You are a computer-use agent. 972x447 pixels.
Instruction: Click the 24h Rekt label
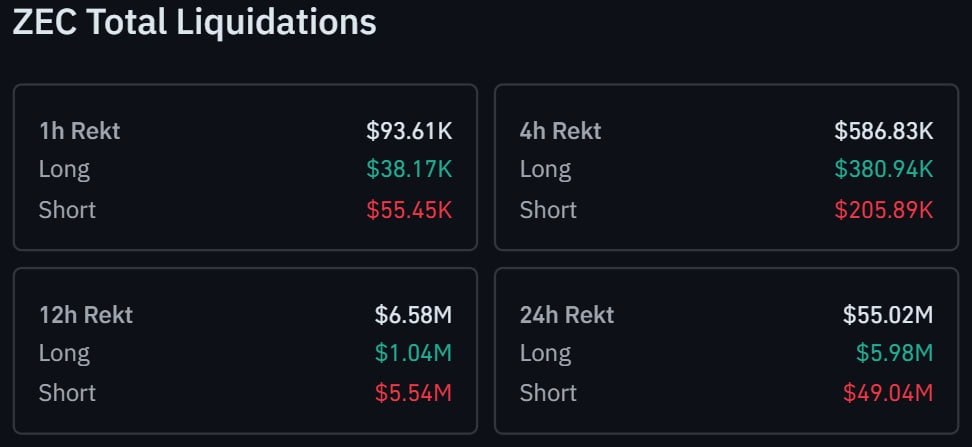[567, 315]
